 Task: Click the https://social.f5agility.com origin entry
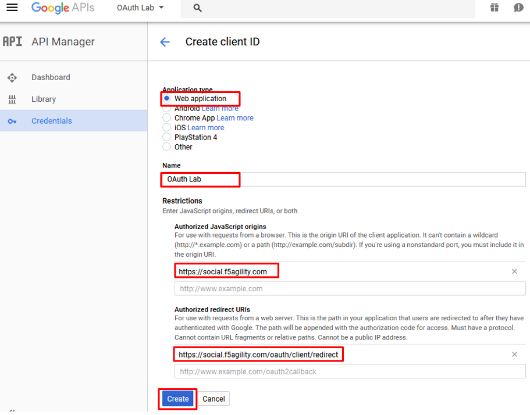click(223, 271)
